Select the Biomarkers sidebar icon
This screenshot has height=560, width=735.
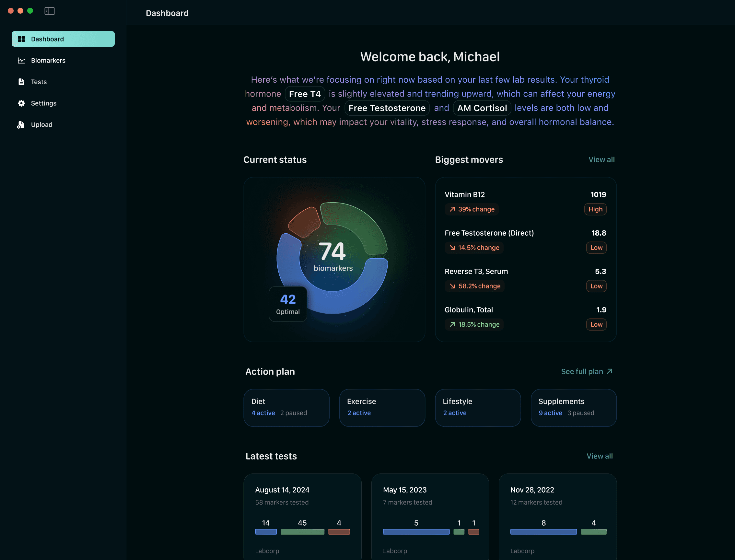(x=21, y=60)
